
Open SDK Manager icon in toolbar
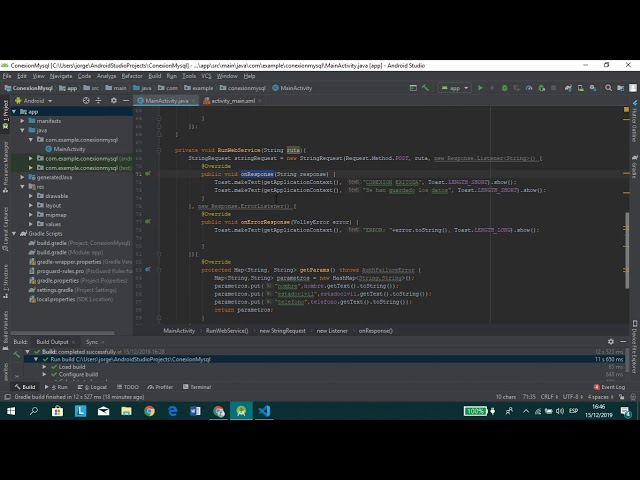[x=593, y=88]
